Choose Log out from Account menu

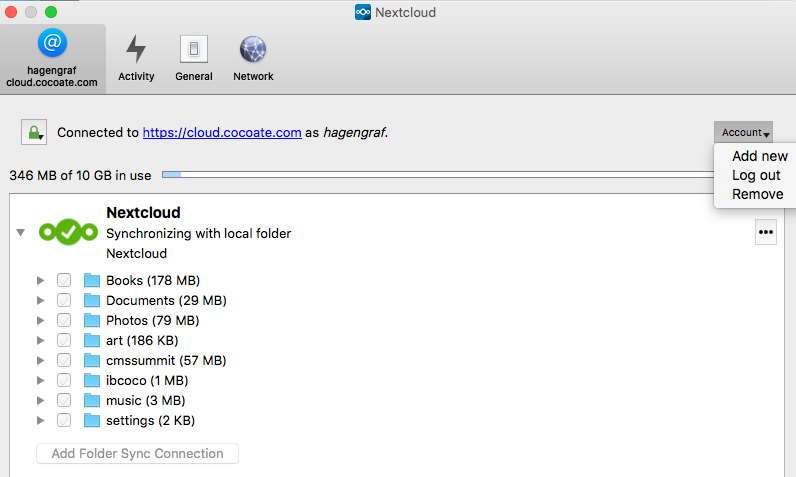(756, 175)
